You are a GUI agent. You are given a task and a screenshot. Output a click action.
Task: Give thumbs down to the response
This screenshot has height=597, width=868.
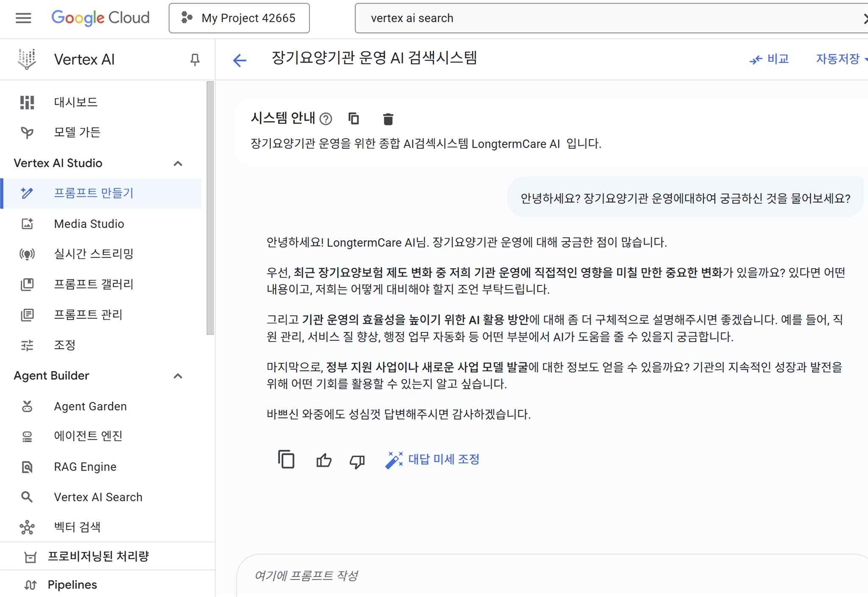click(x=357, y=461)
